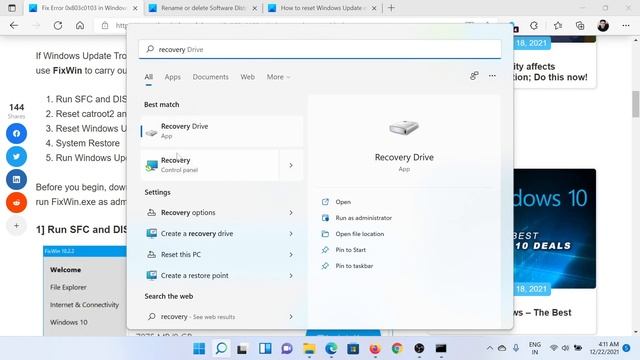640x360 pixels.
Task: Open the More filter dropdown
Action: point(278,77)
